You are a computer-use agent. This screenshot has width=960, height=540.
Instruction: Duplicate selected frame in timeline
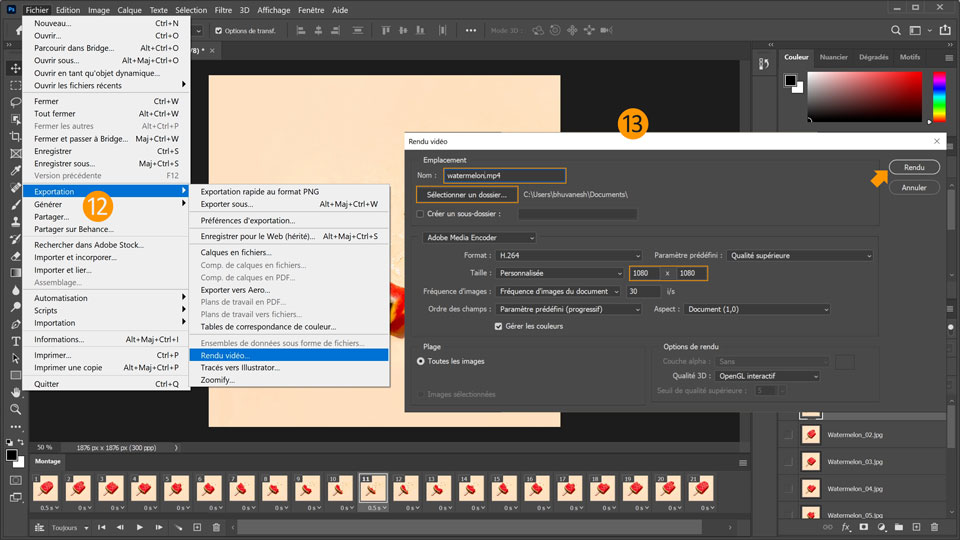click(x=197, y=527)
